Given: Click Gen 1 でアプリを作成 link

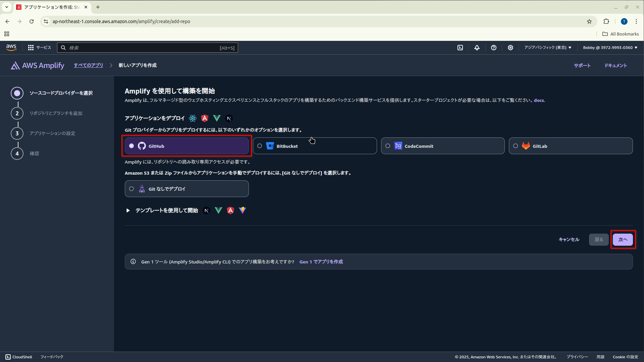Looking at the screenshot, I should [x=321, y=262].
